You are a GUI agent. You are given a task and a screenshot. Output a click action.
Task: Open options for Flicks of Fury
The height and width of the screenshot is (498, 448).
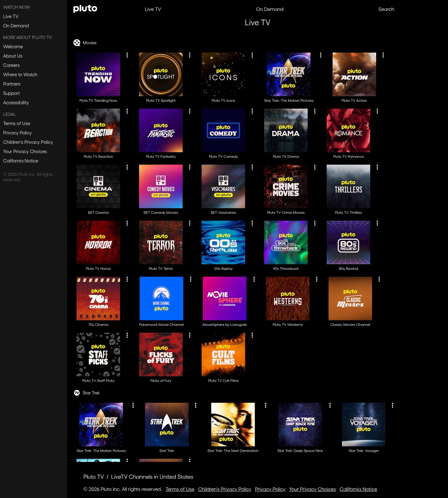[x=190, y=335]
